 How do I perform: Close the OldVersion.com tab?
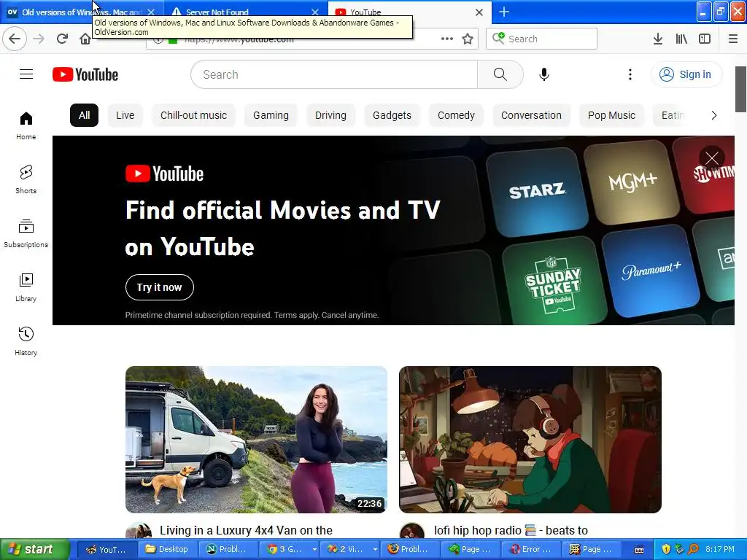pyautogui.click(x=151, y=12)
